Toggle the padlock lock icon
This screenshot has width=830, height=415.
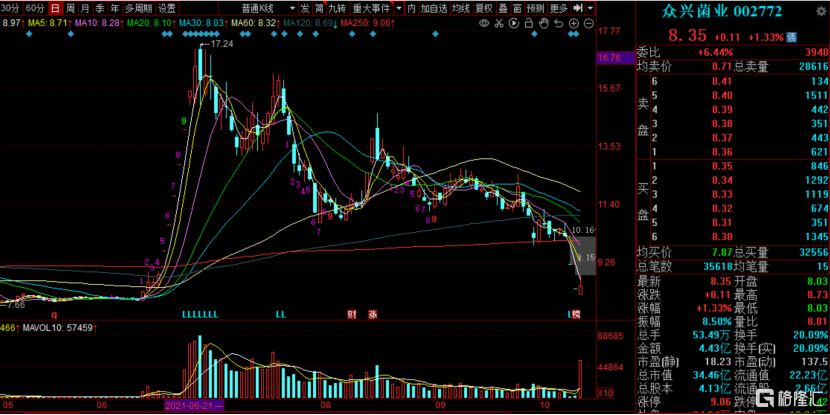(528, 23)
